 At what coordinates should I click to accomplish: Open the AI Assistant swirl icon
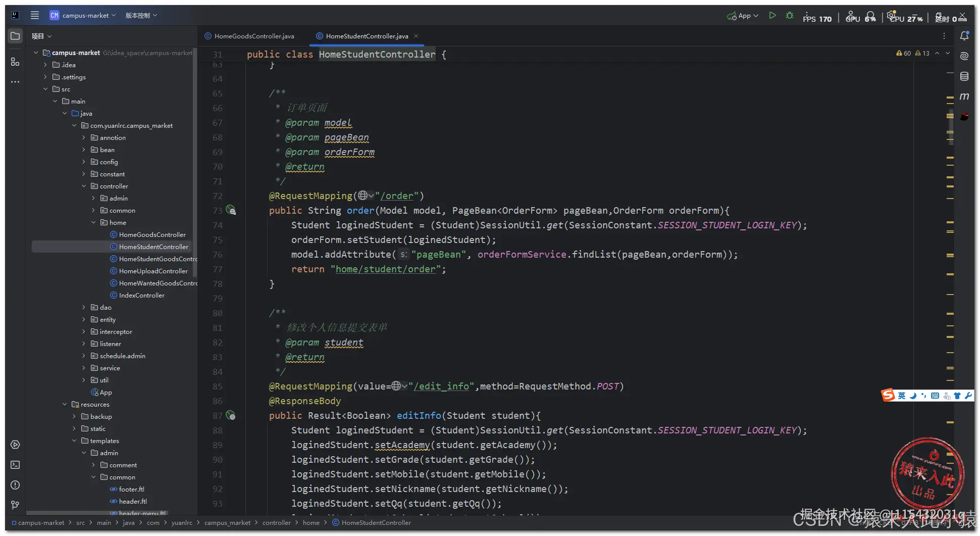pyautogui.click(x=964, y=56)
